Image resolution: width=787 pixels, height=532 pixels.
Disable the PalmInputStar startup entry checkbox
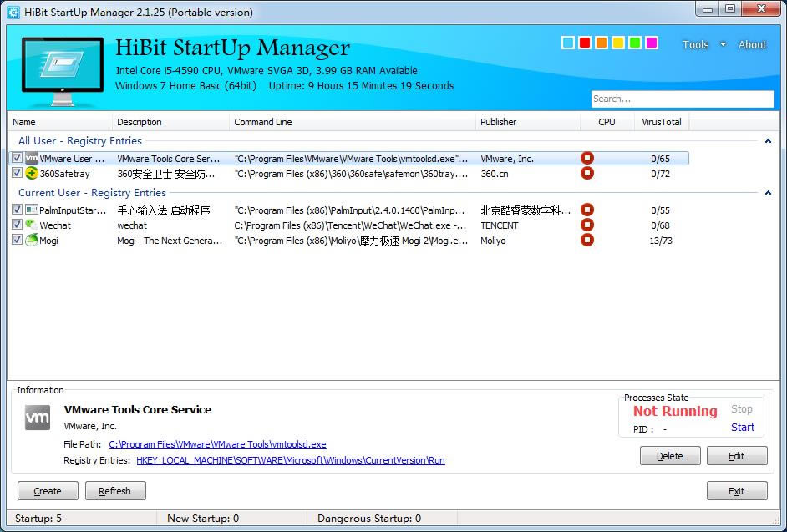[x=17, y=210]
